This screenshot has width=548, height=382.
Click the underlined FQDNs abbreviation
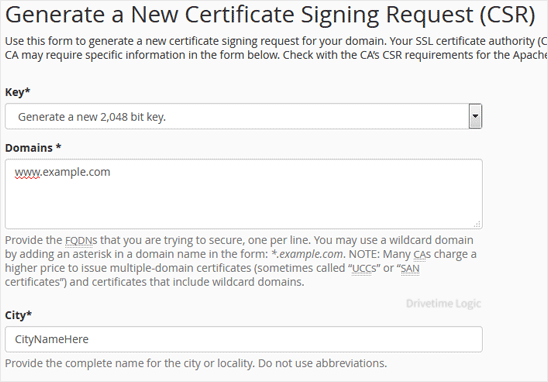[81, 240]
